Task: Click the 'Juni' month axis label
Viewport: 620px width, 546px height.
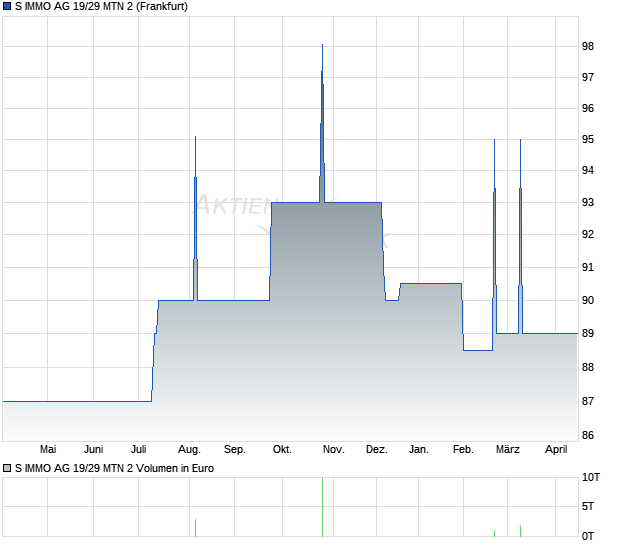Action: (93, 450)
